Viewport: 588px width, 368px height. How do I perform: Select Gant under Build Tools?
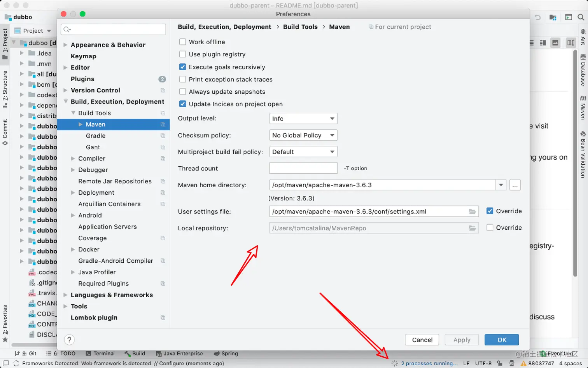point(93,147)
